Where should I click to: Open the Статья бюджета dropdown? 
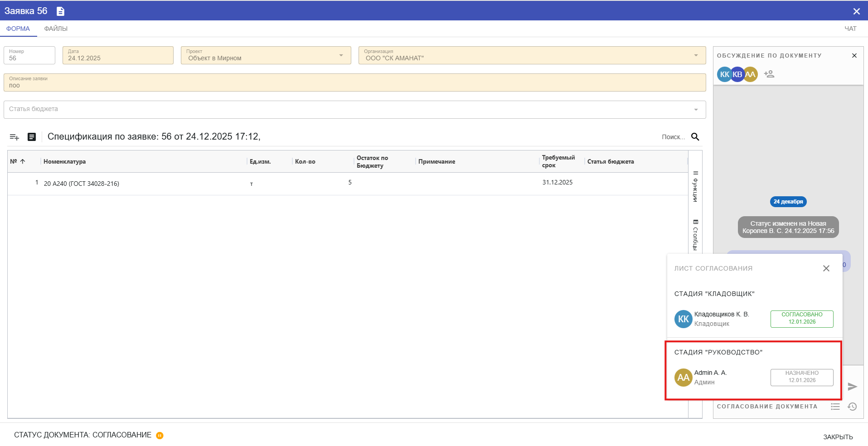pos(696,110)
